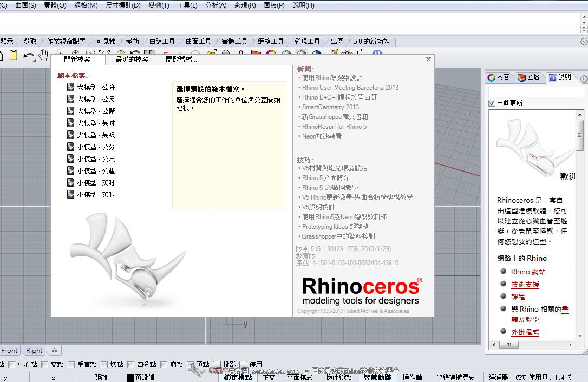
Task: Switch to 實體工具 toolbar tab
Action: 234,42
